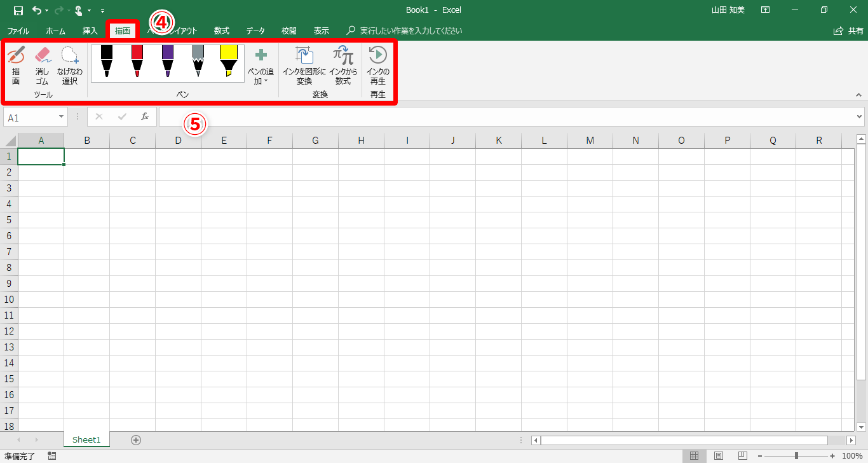The height and width of the screenshot is (463, 868).
Task: Switch to Normal view in status bar
Action: point(695,456)
